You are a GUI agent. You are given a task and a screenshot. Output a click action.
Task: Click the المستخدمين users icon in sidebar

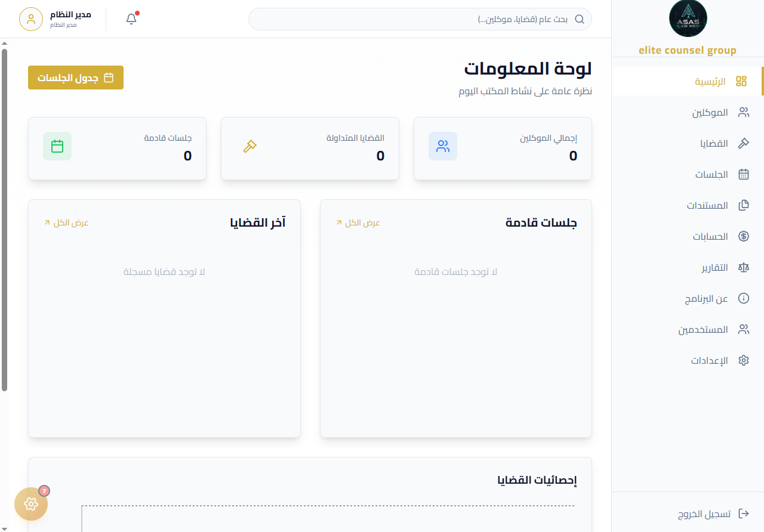743,329
